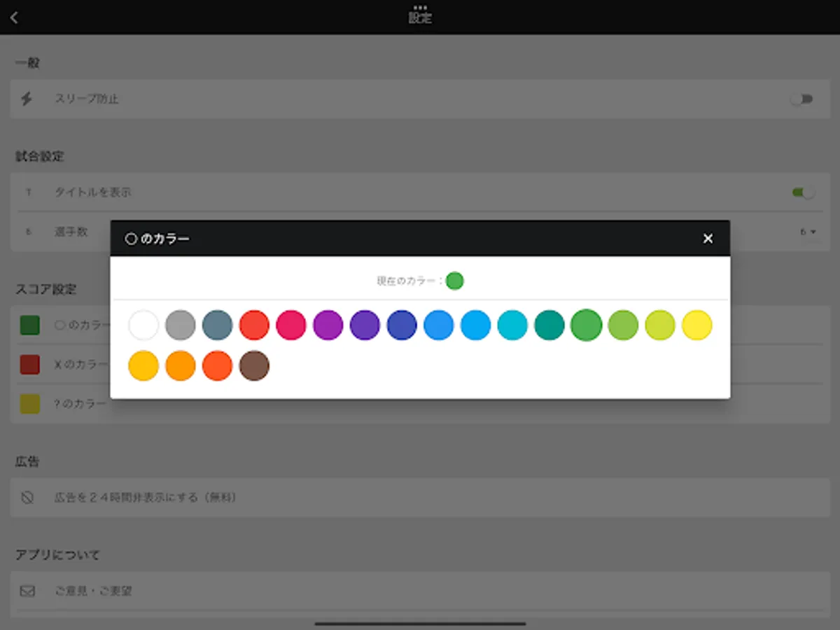840x630 pixels.
Task: Toggle the スリープ防止 switch
Action: click(802, 99)
